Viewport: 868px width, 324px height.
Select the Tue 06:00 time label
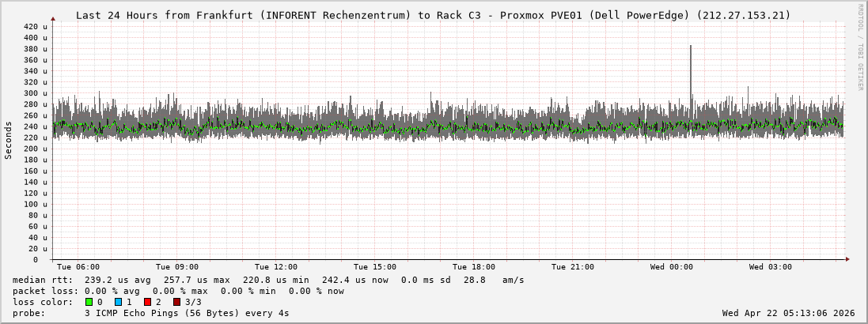click(78, 267)
